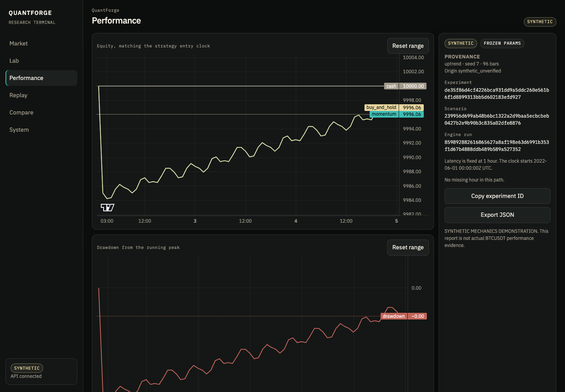
Task: Click the 03:00 time axis label
Action: click(107, 221)
